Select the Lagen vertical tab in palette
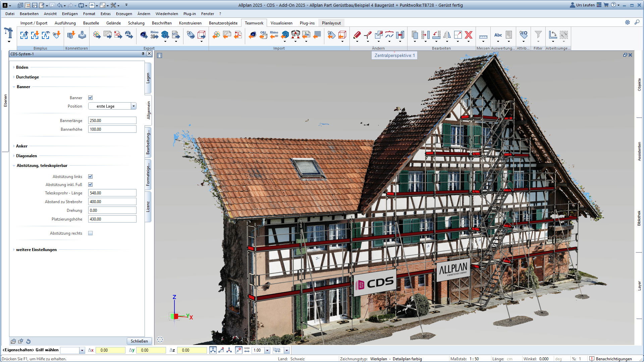Image resolution: width=644 pixels, height=362 pixels. tap(148, 78)
